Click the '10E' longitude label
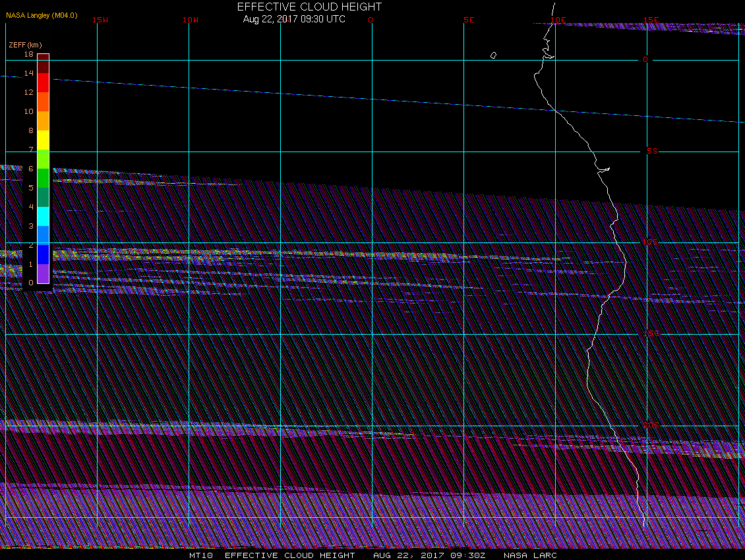The height and width of the screenshot is (560, 745). pos(558,20)
